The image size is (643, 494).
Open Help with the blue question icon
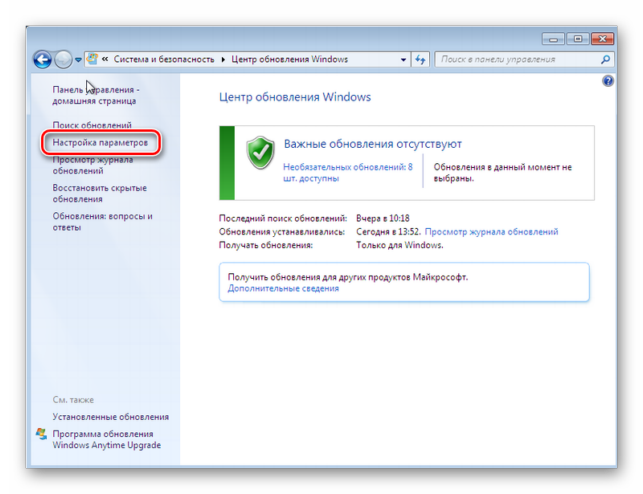point(608,81)
